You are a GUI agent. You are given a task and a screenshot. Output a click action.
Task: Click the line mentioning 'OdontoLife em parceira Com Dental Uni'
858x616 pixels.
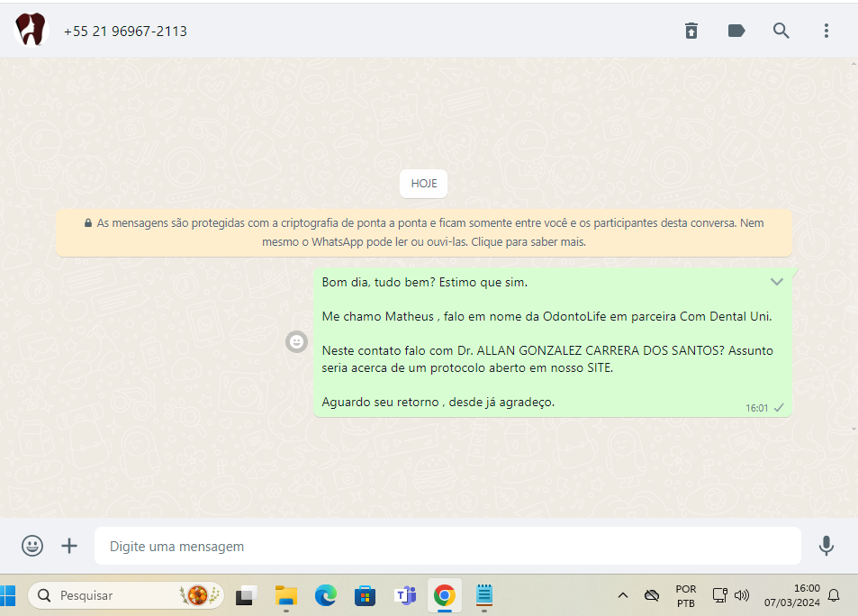(546, 316)
